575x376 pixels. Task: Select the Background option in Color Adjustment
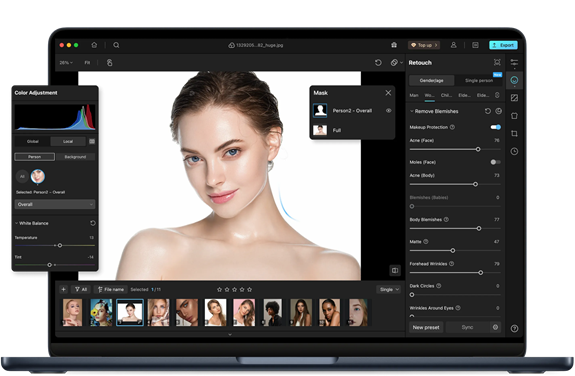click(75, 157)
